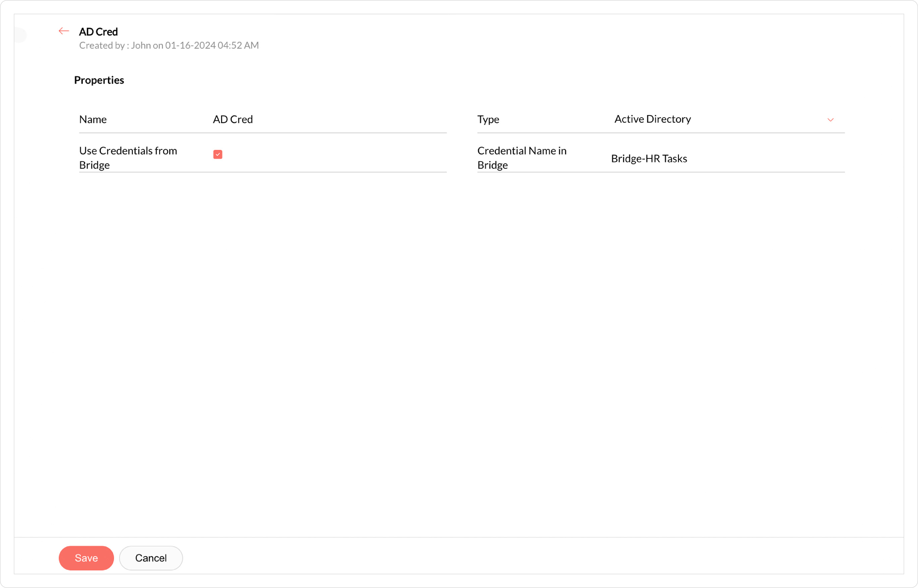Screen dimensions: 918x588
Task: Uncheck Use Credentials from Bridge checkbox
Action: coord(218,154)
